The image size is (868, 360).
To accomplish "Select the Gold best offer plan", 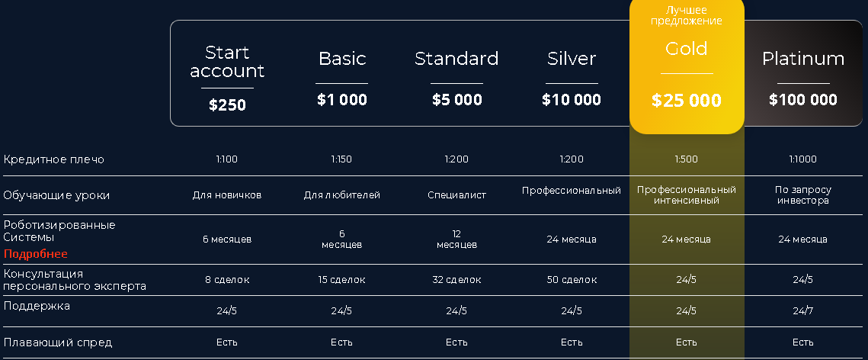I will pyautogui.click(x=686, y=50).
